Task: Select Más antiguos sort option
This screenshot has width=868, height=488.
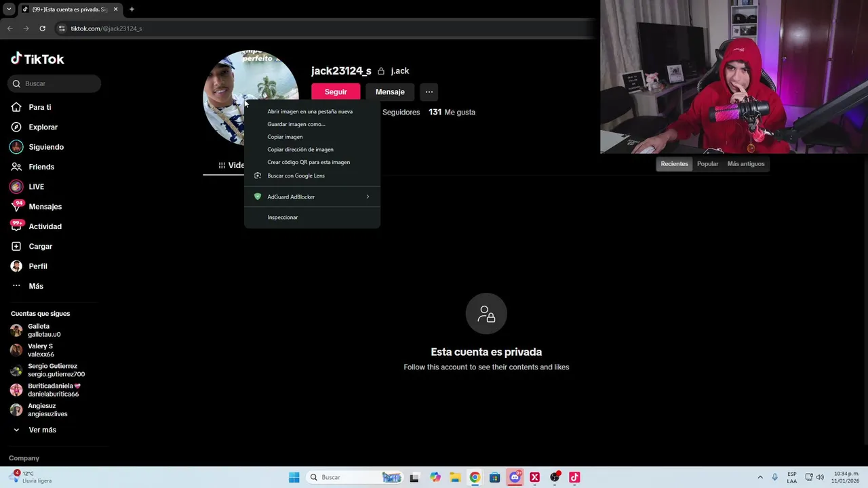Action: pos(745,164)
